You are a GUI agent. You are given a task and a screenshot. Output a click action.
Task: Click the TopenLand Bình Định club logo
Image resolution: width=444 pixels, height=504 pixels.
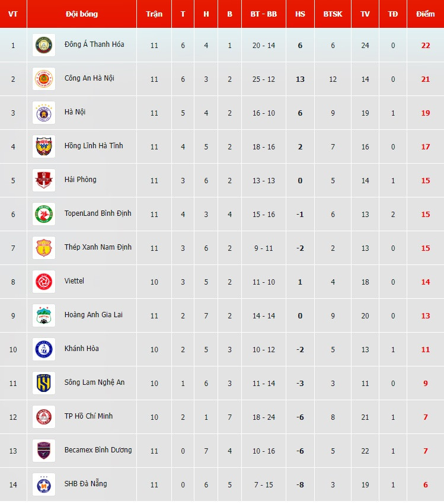tap(44, 214)
